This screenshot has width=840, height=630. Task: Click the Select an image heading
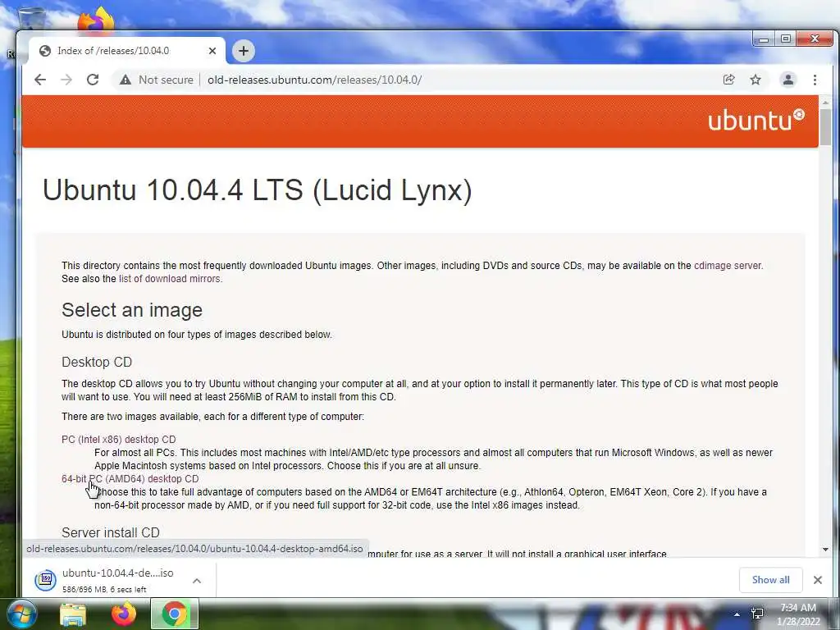[132, 310]
